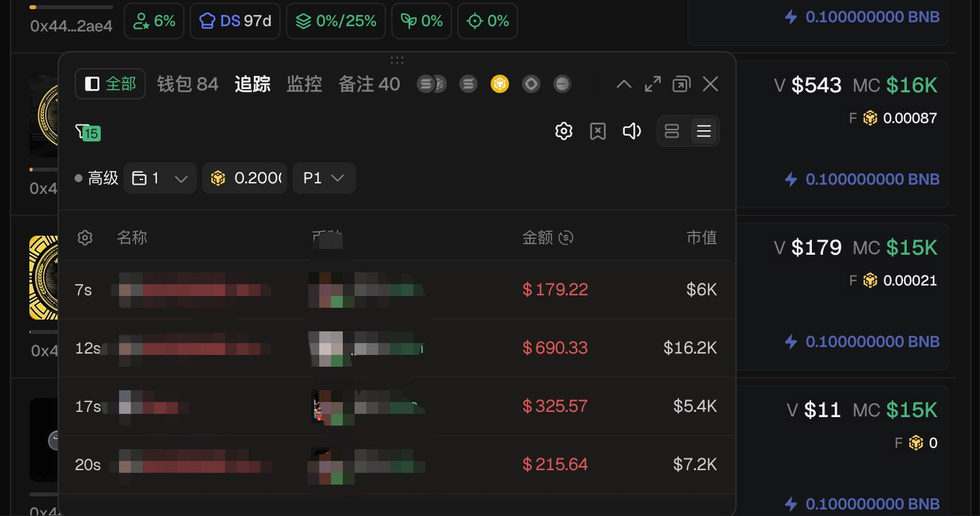
Task: Click the 全部 button
Action: pos(110,84)
